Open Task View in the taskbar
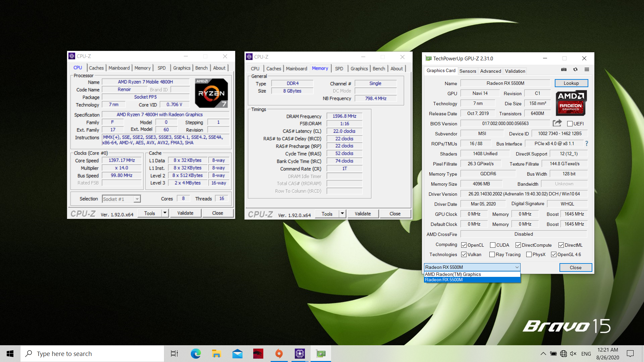The width and height of the screenshot is (644, 362). coord(174,354)
